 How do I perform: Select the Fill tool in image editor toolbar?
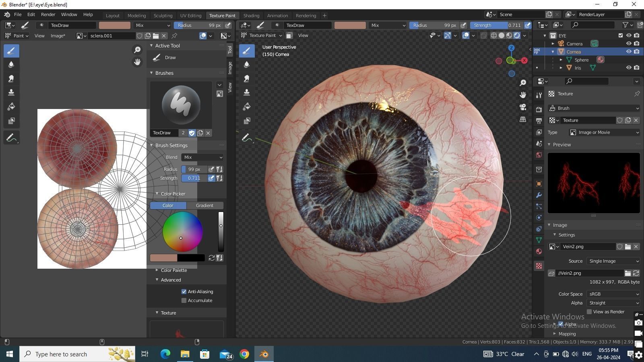point(11,107)
